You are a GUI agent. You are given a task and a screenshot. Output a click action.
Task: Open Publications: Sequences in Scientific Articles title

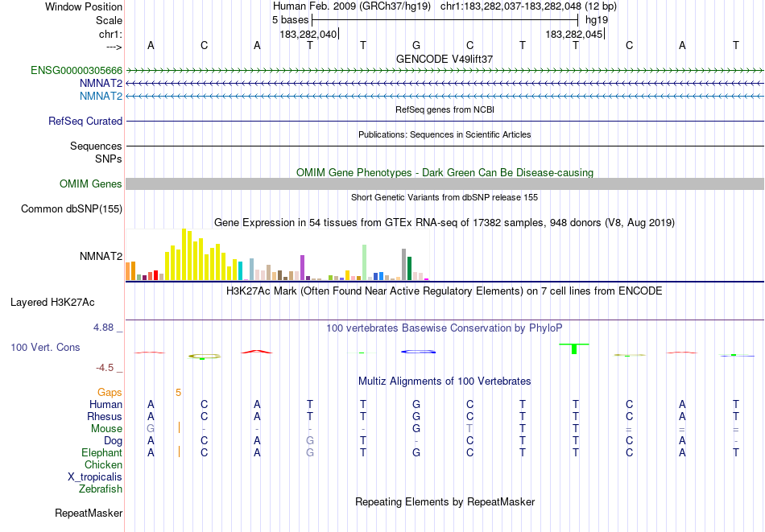(x=445, y=134)
